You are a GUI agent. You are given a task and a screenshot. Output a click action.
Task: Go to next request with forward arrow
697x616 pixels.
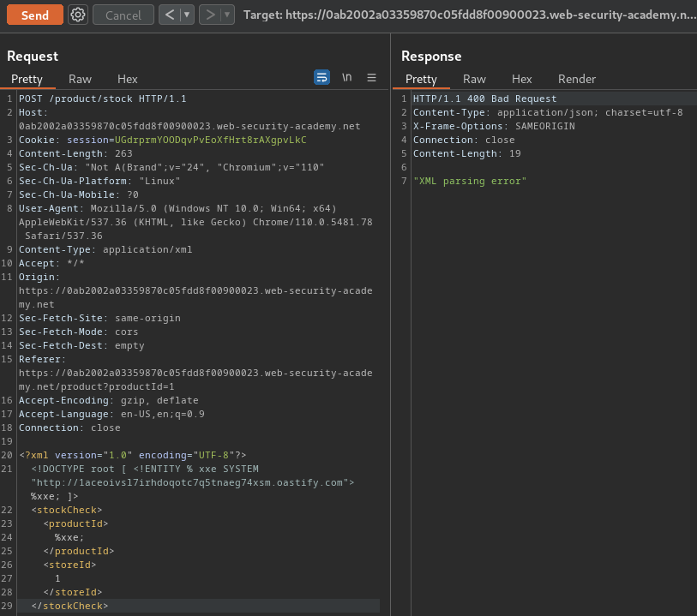tap(210, 15)
